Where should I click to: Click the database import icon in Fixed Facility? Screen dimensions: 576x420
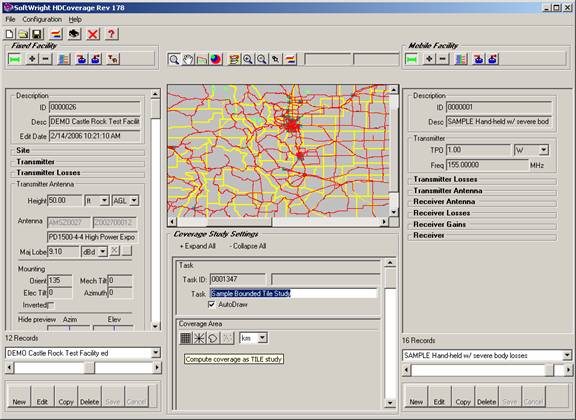pyautogui.click(x=82, y=59)
